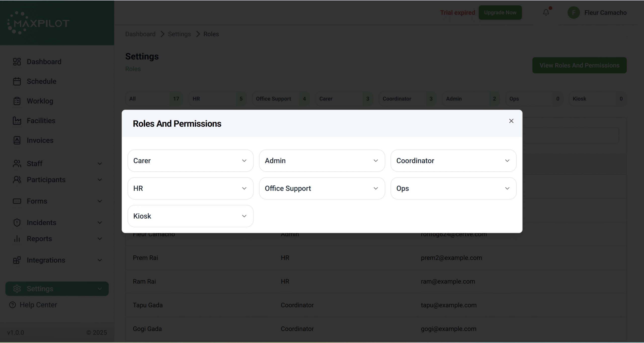Select the HR roles filter tab
This screenshot has width=644, height=343.
(x=217, y=99)
